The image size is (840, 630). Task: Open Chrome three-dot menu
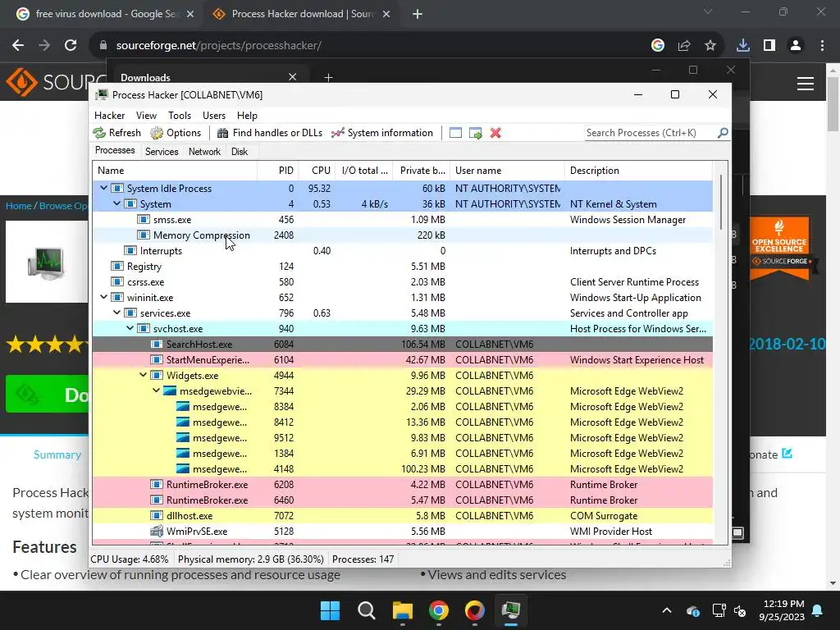(822, 46)
